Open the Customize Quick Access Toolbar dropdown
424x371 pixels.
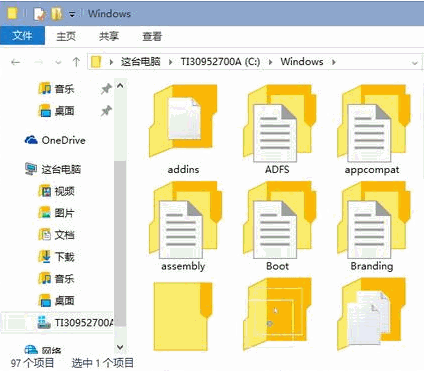pos(72,14)
